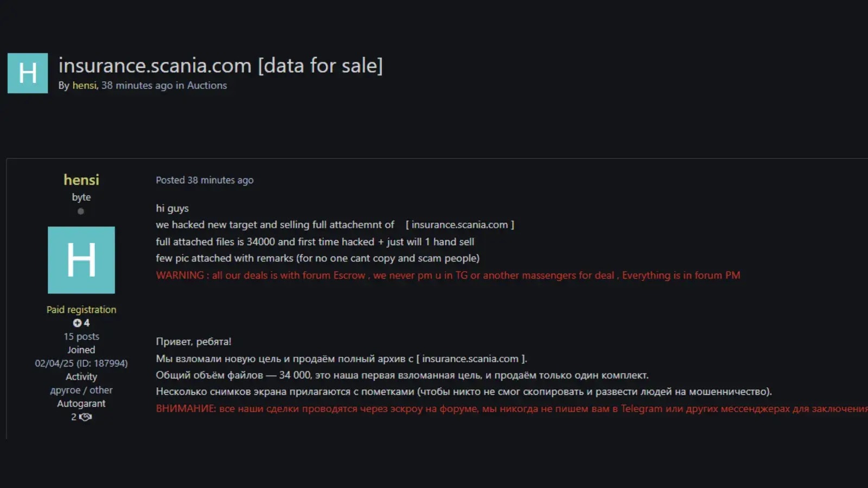868x488 pixels.
Task: Click the plus icon next to reputation "4"
Action: point(76,323)
